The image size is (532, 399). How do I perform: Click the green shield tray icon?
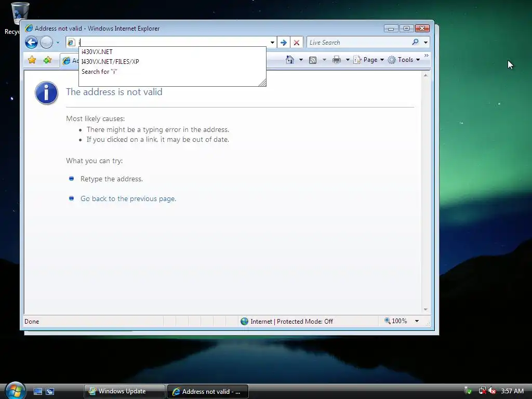coord(468,391)
